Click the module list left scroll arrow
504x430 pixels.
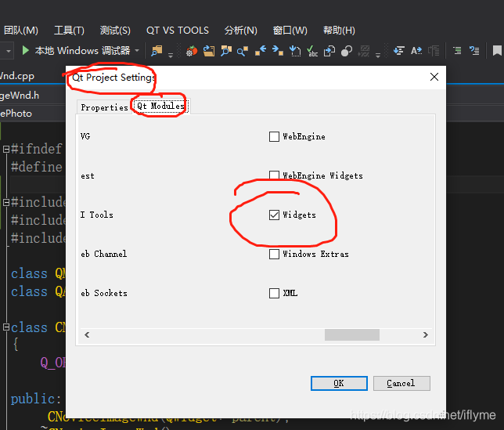coord(87,334)
